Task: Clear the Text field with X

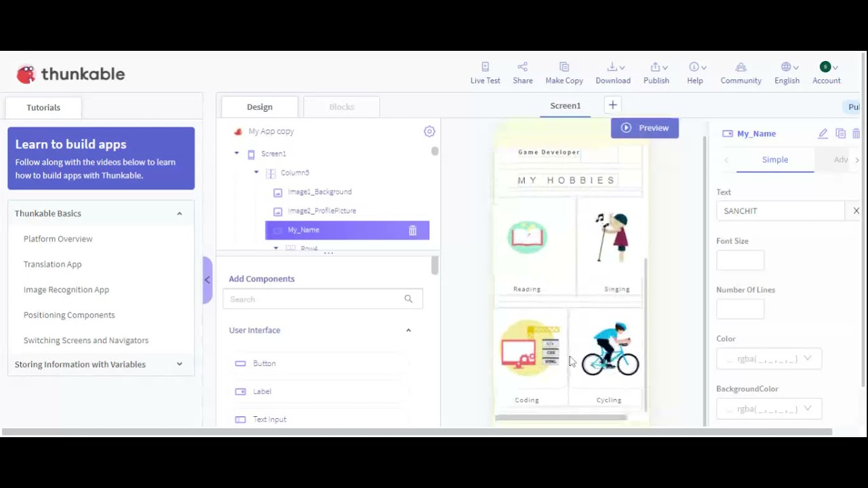Action: 856,211
